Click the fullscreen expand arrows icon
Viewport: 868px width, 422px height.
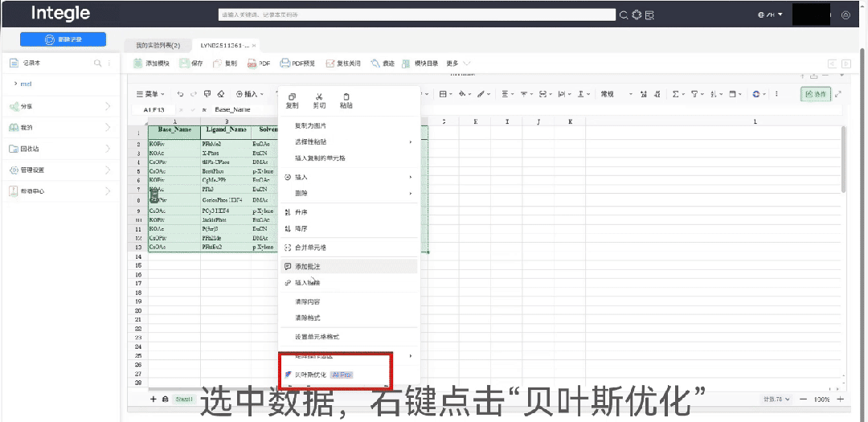click(x=838, y=94)
